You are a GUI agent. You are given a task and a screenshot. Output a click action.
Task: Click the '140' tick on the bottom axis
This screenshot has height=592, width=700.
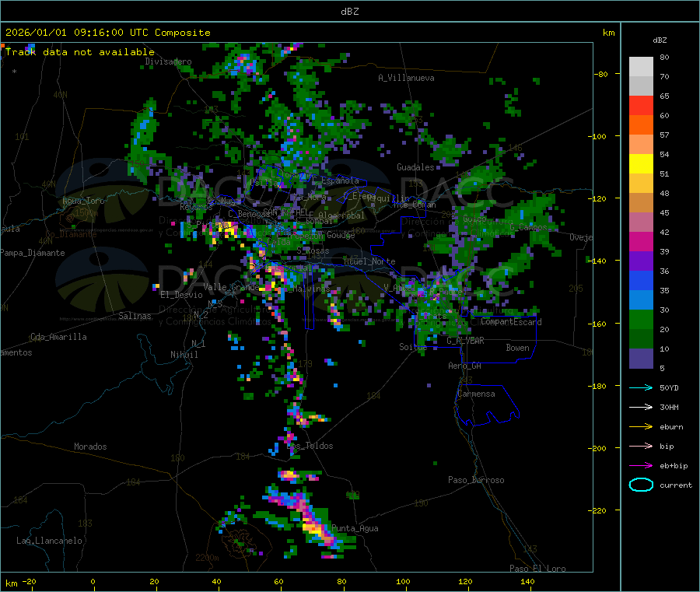(x=527, y=581)
